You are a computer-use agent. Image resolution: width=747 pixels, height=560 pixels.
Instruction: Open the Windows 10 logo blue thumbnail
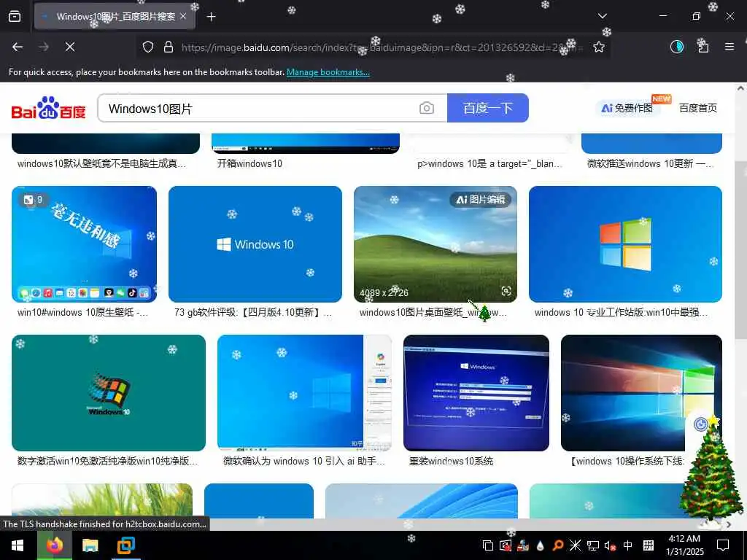255,244
